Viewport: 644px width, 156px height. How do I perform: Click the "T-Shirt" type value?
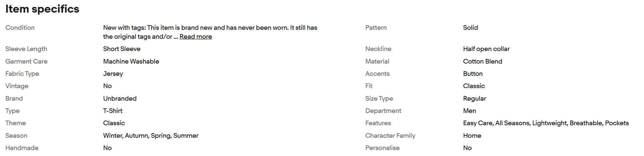[x=112, y=111]
